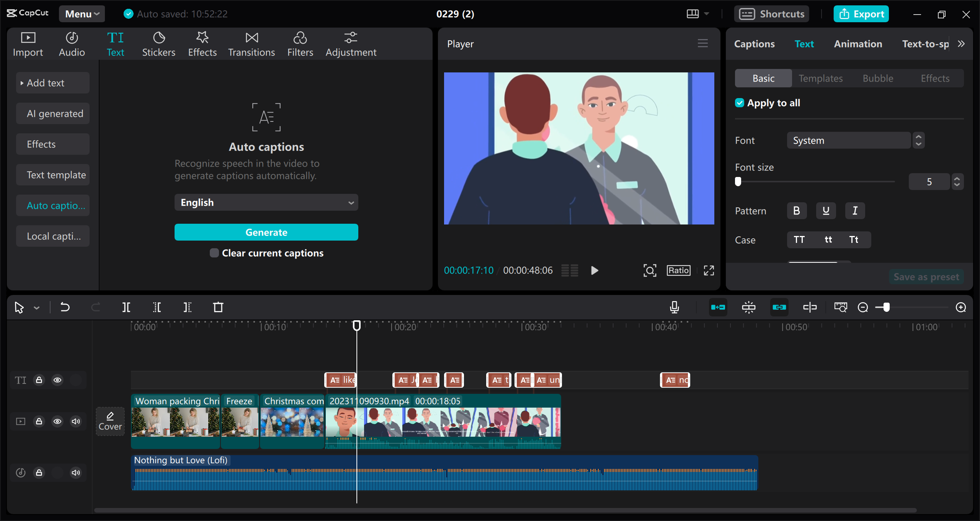This screenshot has height=521, width=980.
Task: Expand the Auto captions language dropdown
Action: coord(266,202)
